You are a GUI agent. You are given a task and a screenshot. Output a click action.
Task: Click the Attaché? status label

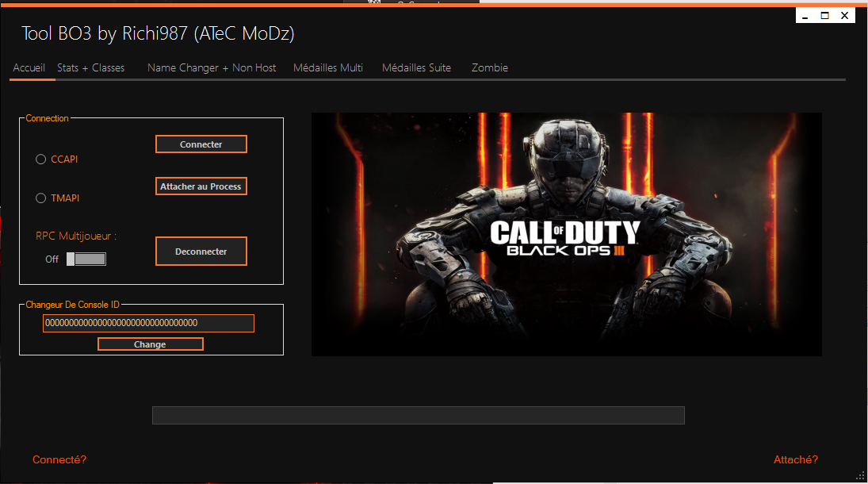(x=796, y=459)
